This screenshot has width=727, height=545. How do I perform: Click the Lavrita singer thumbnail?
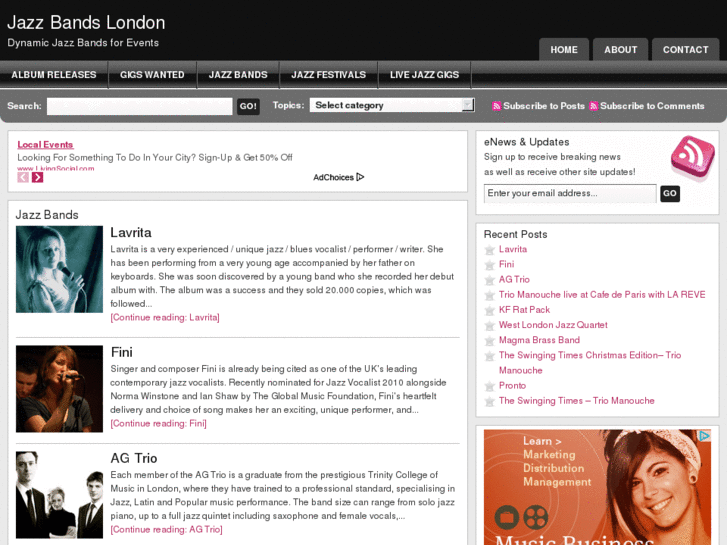59,269
